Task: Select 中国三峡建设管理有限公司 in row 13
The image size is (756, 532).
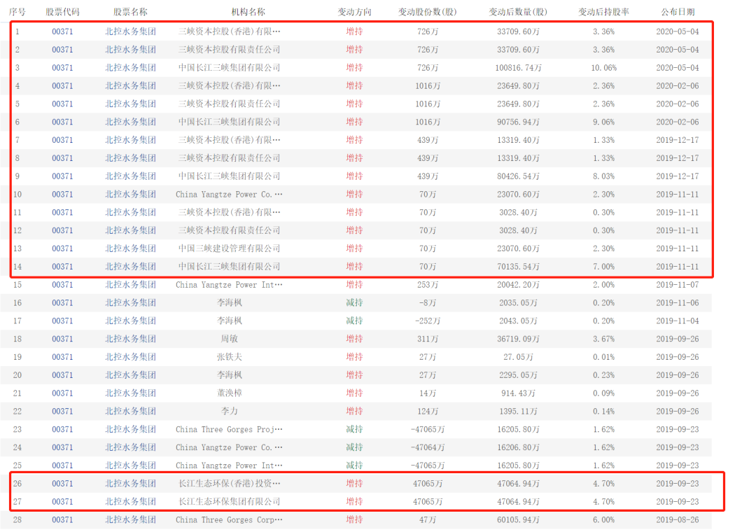Action: click(x=230, y=248)
